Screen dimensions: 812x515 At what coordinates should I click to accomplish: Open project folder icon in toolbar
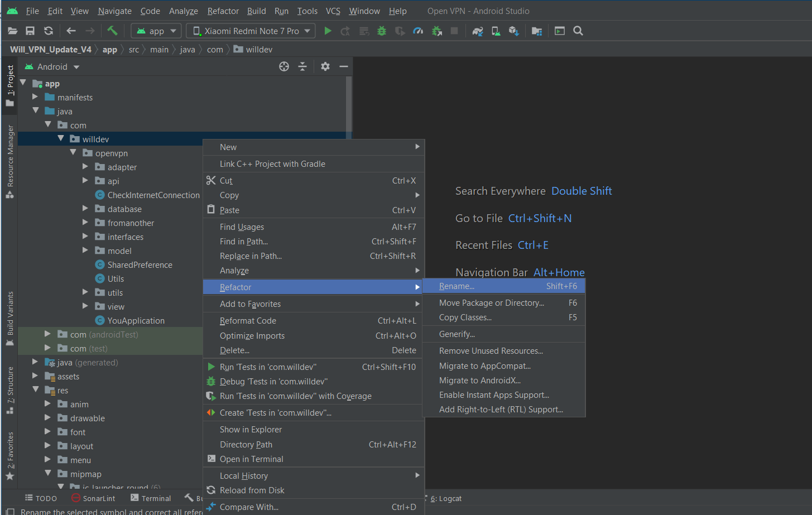[x=12, y=31]
